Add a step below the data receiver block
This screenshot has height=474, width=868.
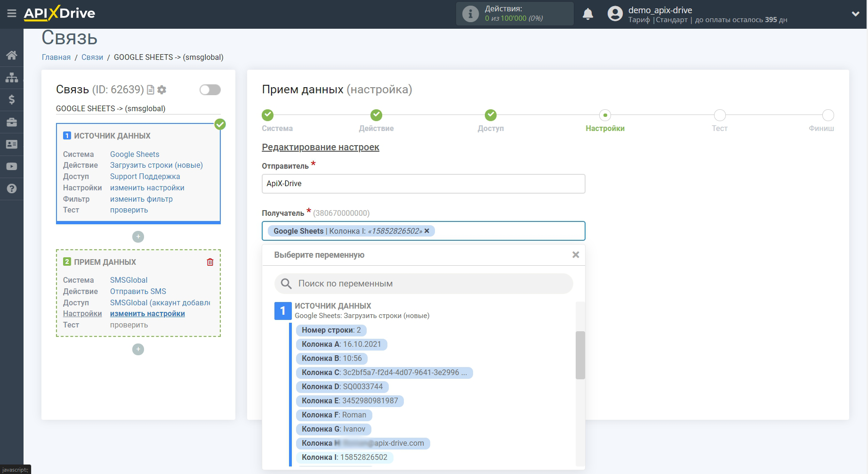[x=138, y=349]
